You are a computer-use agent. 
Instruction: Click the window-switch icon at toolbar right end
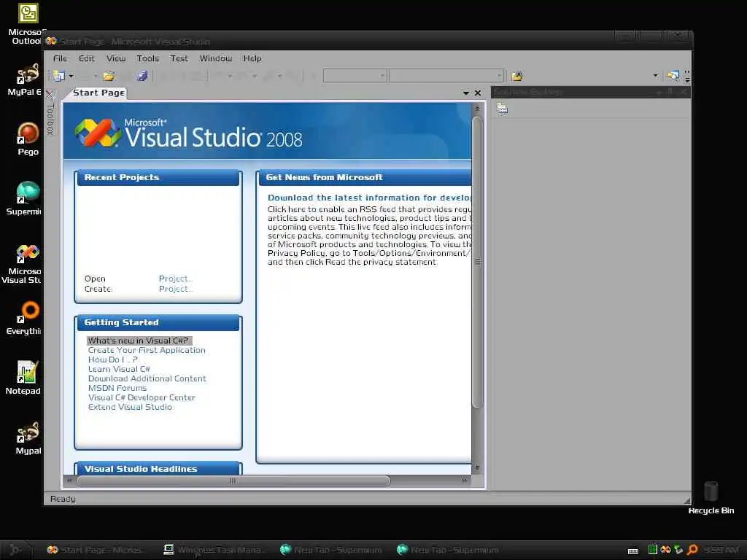point(673,76)
